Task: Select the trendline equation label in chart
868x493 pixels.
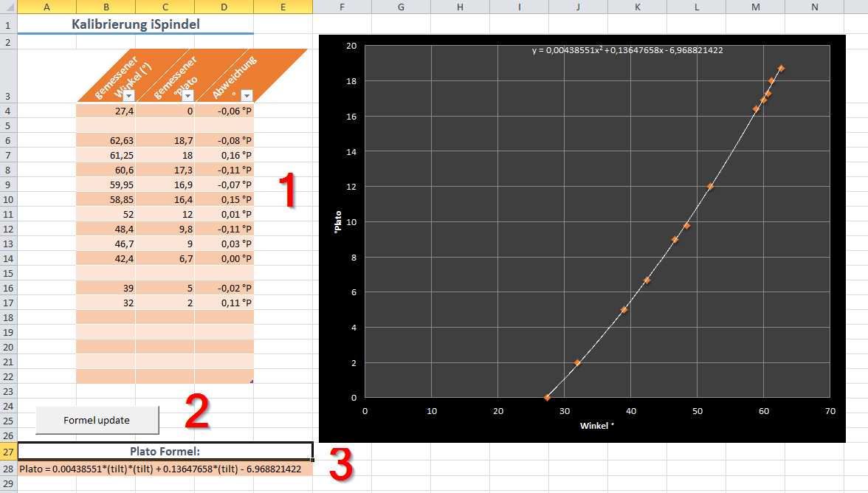Action: pyautogui.click(x=627, y=49)
